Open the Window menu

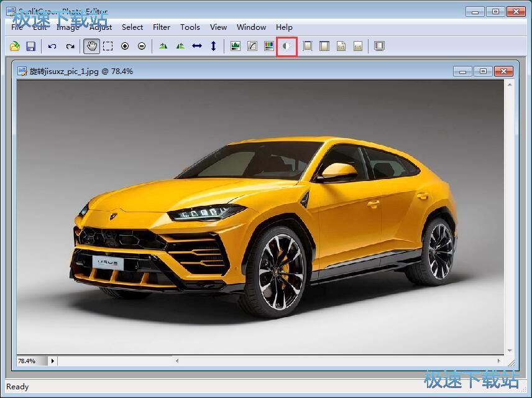[252, 27]
